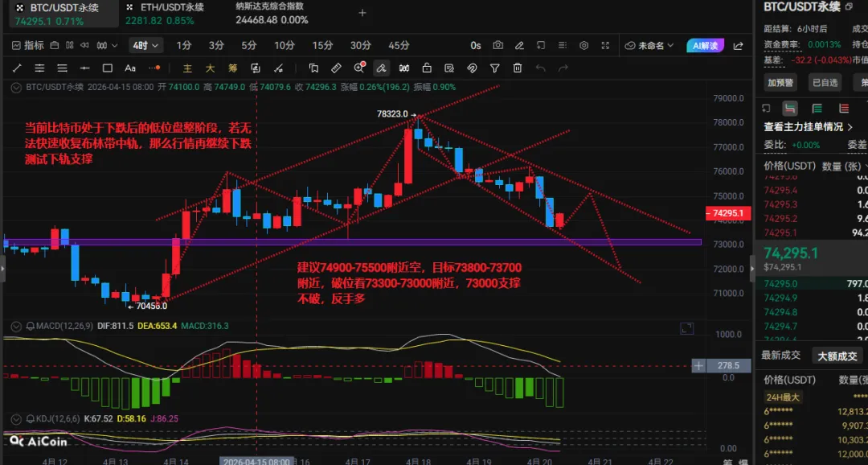Click the 0s countdown indicator
Screen dimensions: 868x465
click(x=476, y=45)
